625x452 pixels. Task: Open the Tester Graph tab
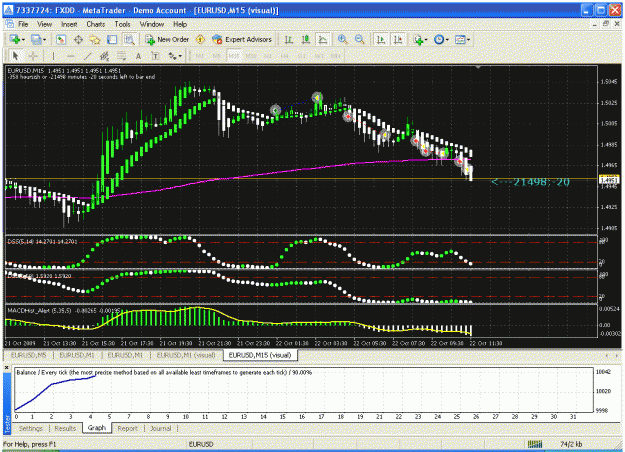pos(97,428)
